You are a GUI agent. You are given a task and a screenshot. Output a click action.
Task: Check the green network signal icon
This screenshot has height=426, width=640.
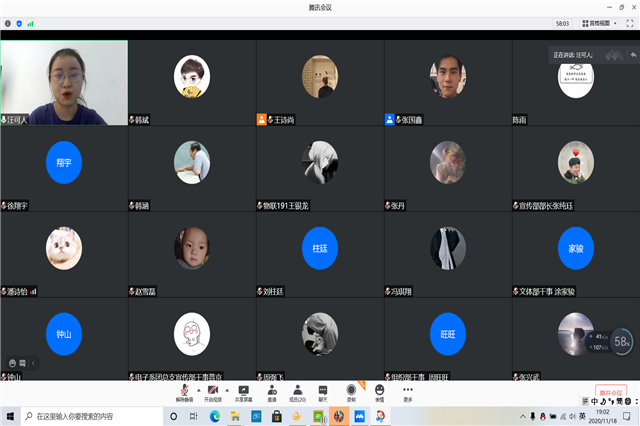click(30, 22)
